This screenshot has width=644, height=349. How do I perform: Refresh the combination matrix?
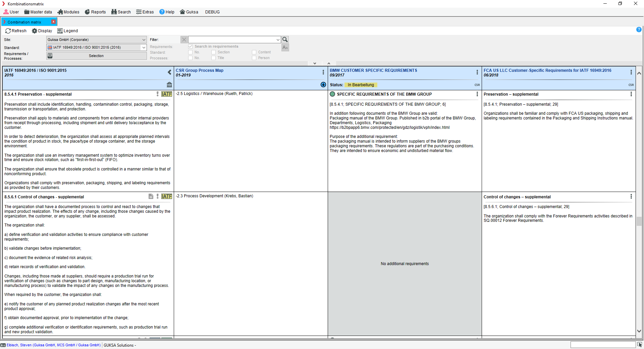pyautogui.click(x=16, y=31)
